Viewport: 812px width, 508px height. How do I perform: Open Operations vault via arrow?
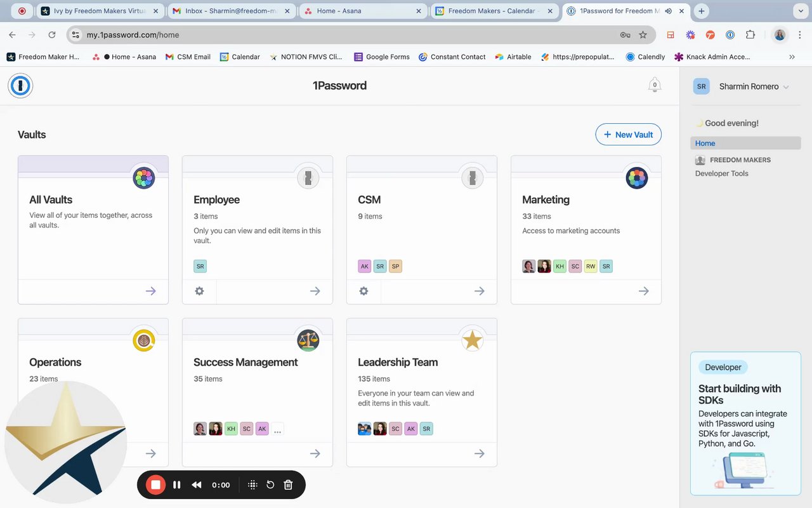pyautogui.click(x=150, y=453)
